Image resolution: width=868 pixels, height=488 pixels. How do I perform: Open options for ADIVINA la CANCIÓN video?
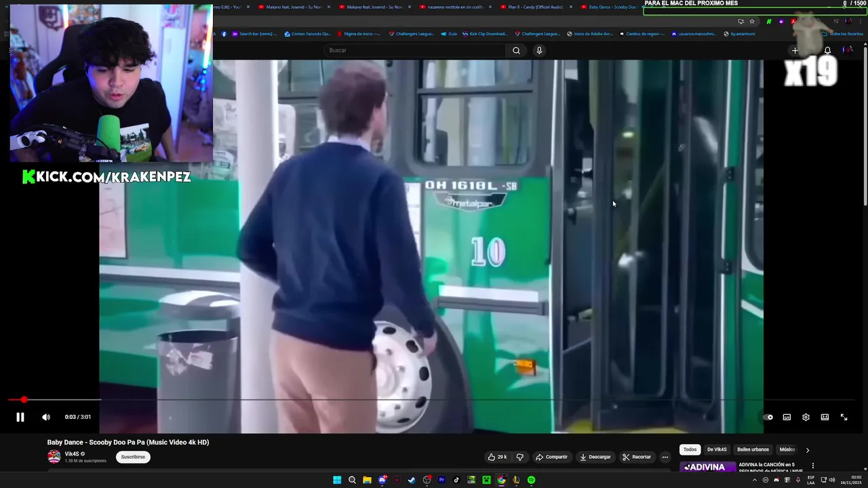812,466
